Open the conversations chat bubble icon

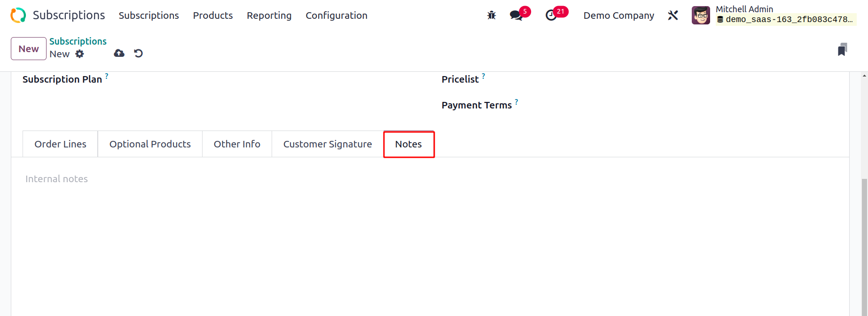click(x=516, y=15)
